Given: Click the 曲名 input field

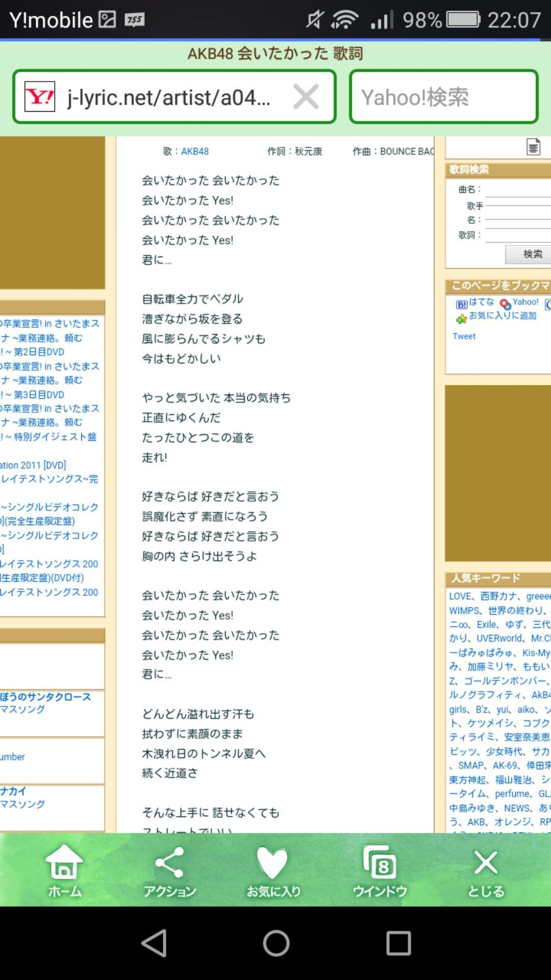Looking at the screenshot, I should pyautogui.click(x=518, y=190).
